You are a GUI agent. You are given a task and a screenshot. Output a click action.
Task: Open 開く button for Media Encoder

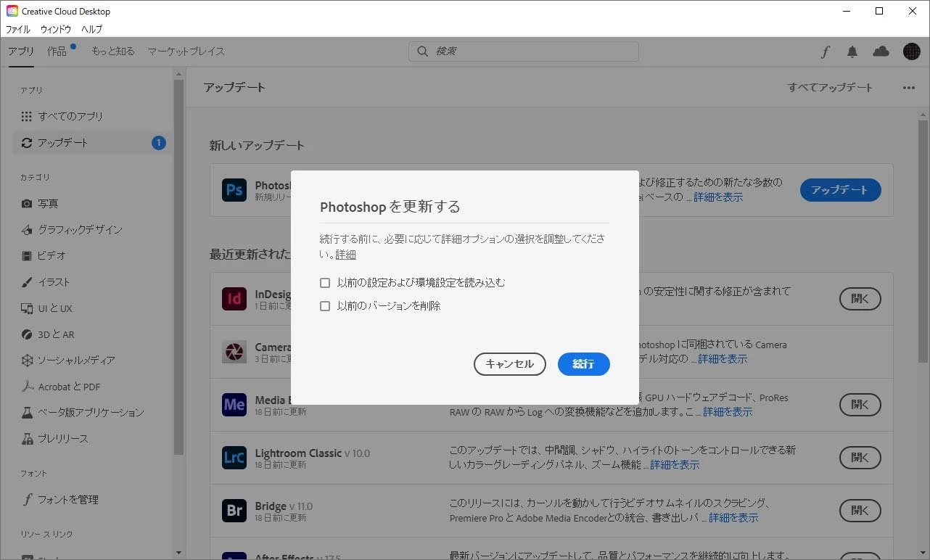[860, 405]
